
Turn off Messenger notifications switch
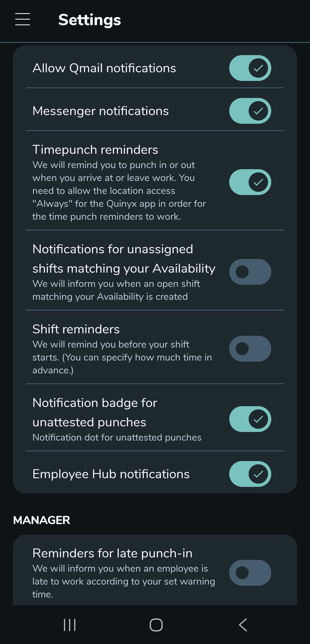coord(250,111)
